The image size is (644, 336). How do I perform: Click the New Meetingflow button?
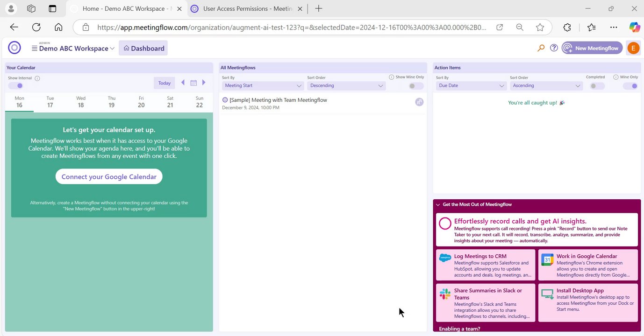click(592, 48)
